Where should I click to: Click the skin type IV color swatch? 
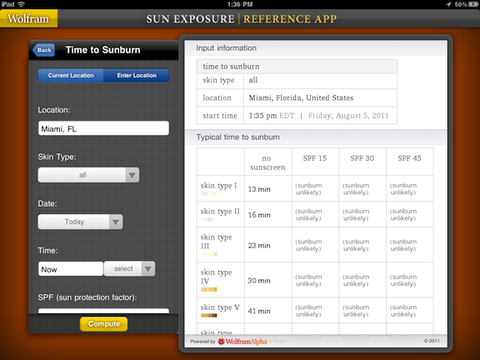[209, 289]
